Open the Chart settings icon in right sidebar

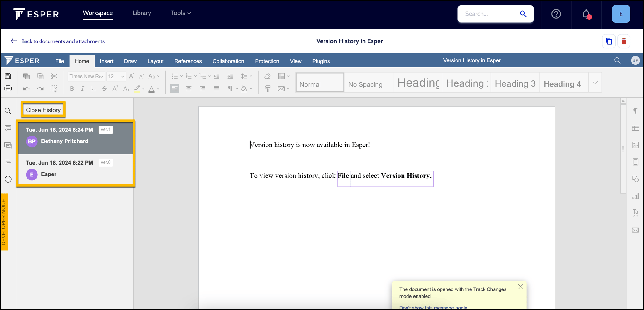pyautogui.click(x=636, y=196)
